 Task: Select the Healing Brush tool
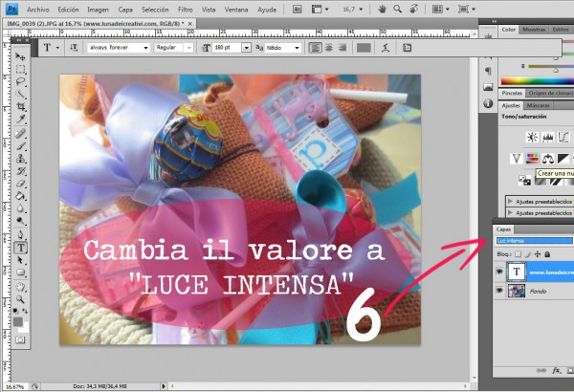[20, 133]
